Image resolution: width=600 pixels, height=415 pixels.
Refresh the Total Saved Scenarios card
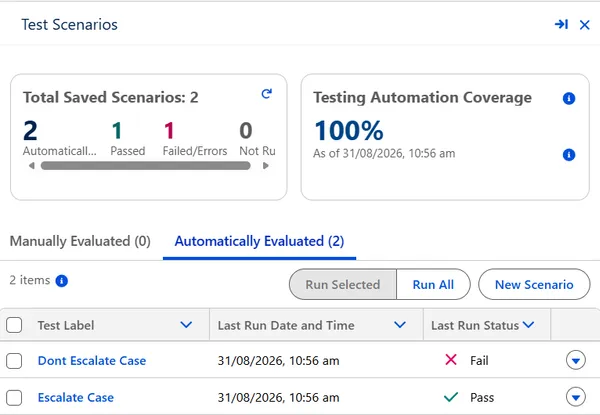[x=267, y=94]
